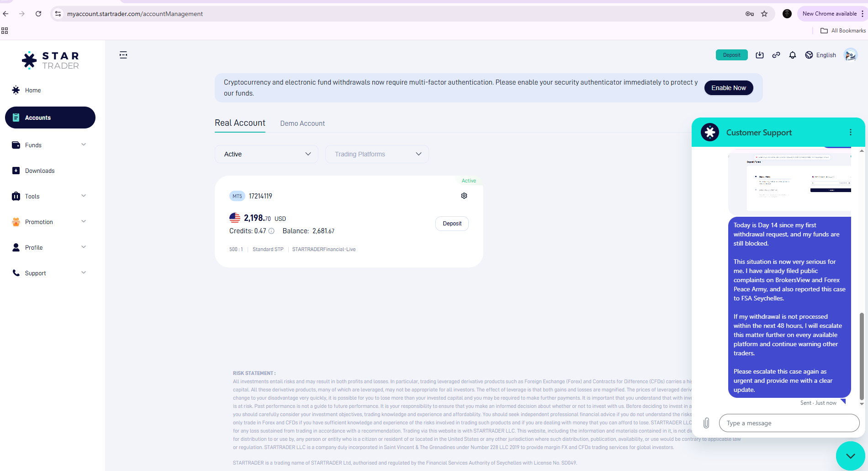This screenshot has width=868, height=471.
Task: Open notifications bell icon
Action: (793, 55)
